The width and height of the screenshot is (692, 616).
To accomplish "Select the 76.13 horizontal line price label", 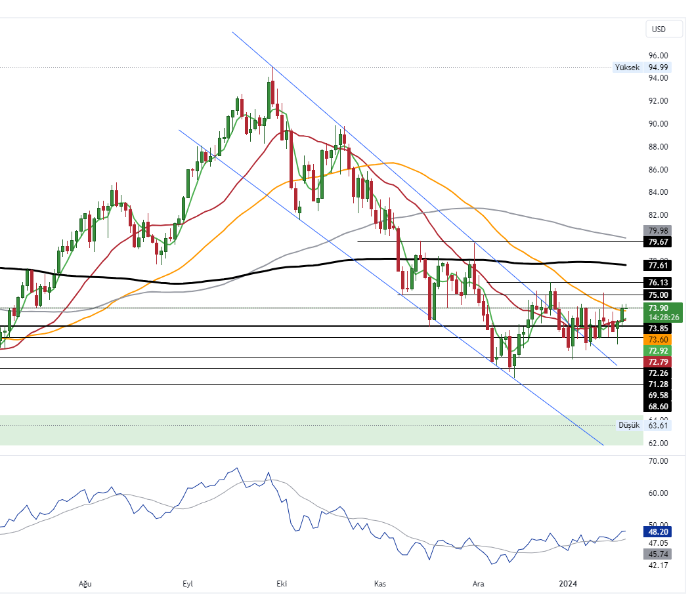I will tap(659, 283).
